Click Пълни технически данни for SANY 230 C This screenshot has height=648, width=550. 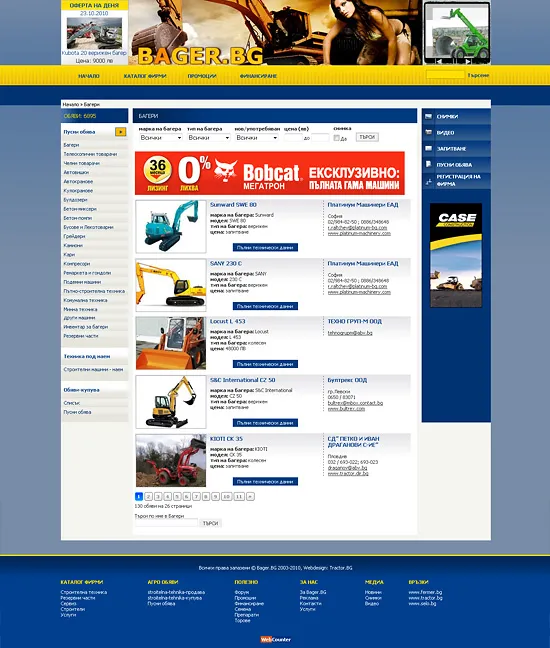coord(265,306)
